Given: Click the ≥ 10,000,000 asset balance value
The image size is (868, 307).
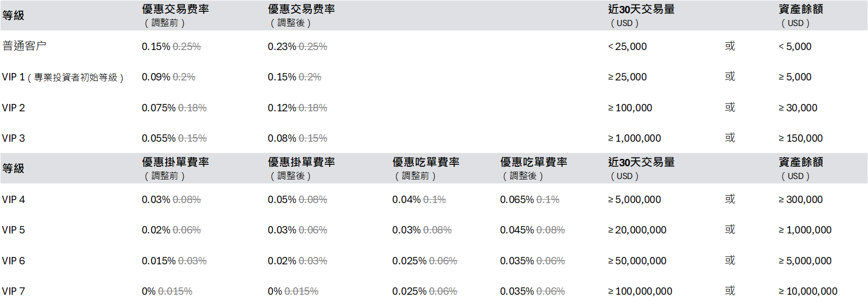Looking at the screenshot, I should tap(808, 291).
